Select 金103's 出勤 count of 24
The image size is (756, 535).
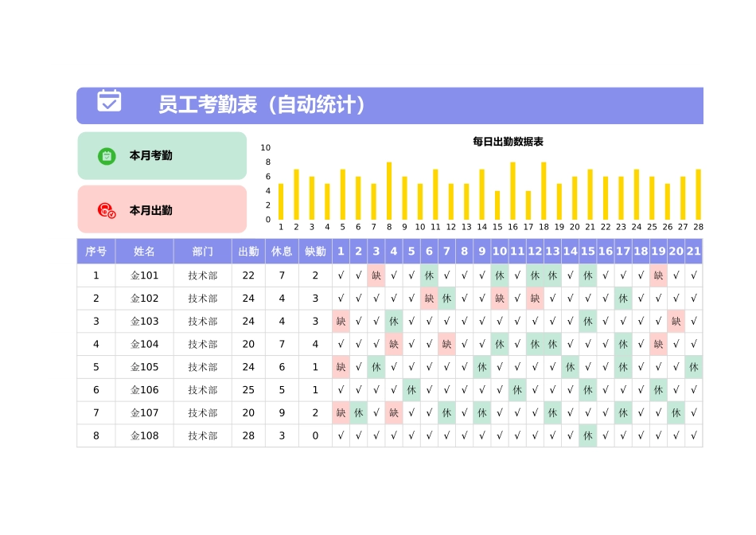pyautogui.click(x=248, y=321)
